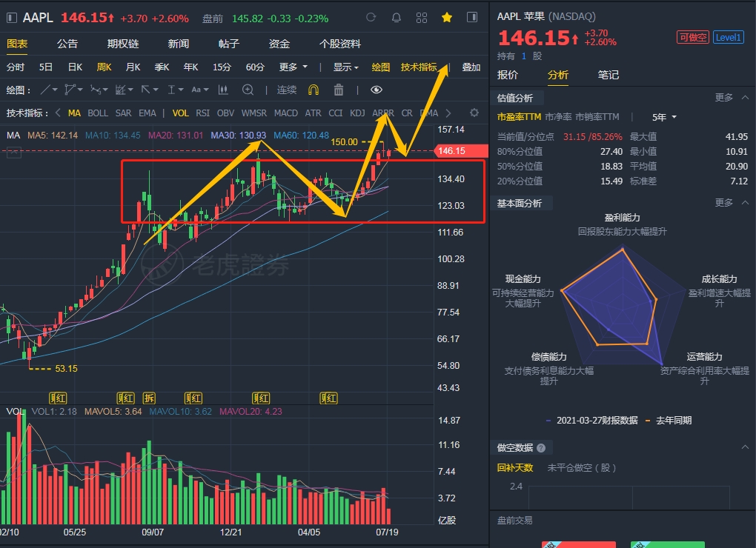The height and width of the screenshot is (548, 756).
Task: Open the 显示 display dropdown
Action: pyautogui.click(x=345, y=67)
